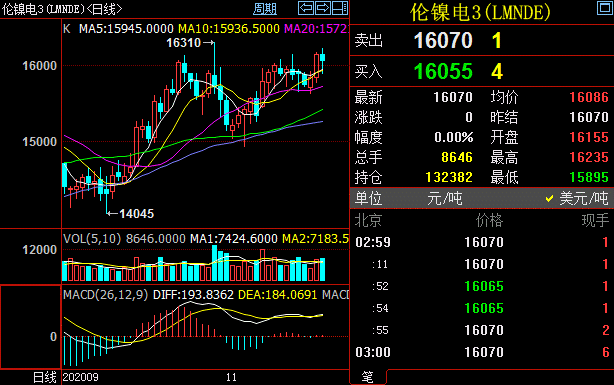Click the 14045 low price marker
The height and width of the screenshot is (385, 614).
point(137,214)
